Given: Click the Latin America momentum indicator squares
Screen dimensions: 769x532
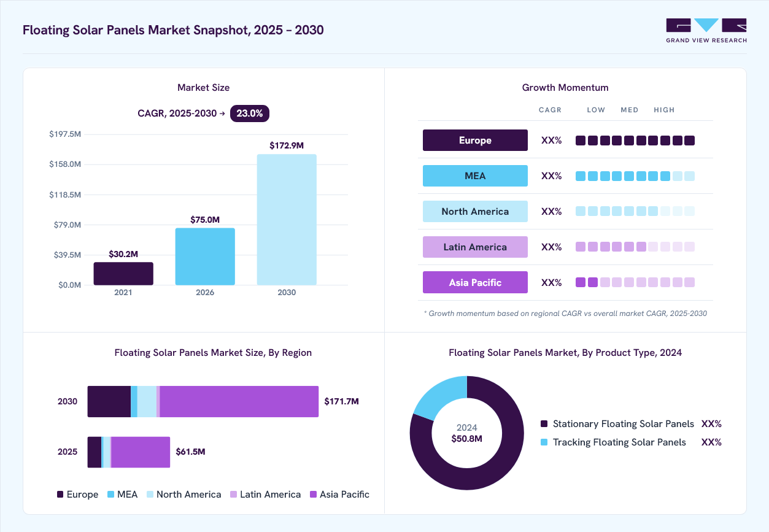Looking at the screenshot, I should (635, 247).
